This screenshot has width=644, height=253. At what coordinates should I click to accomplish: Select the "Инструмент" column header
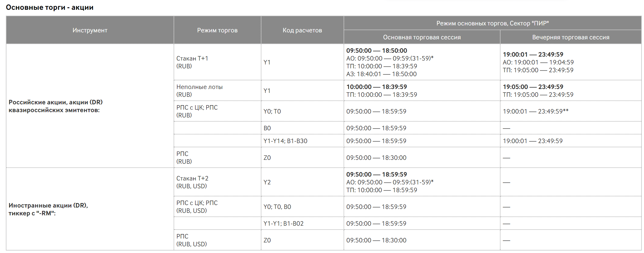(x=90, y=30)
